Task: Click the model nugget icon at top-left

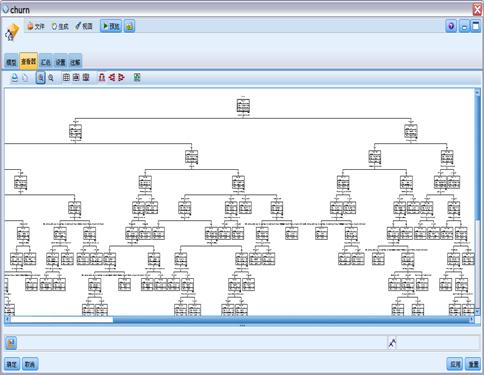Action: point(12,33)
